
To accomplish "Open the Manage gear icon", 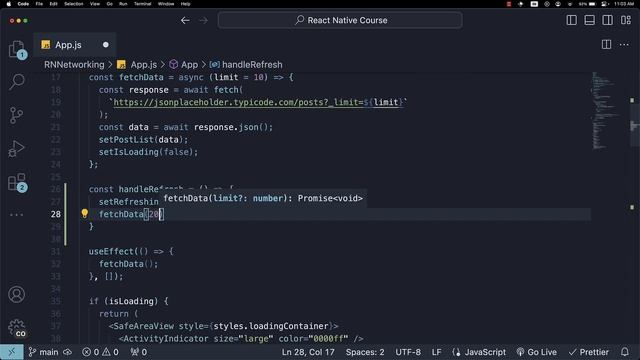I will (x=17, y=328).
